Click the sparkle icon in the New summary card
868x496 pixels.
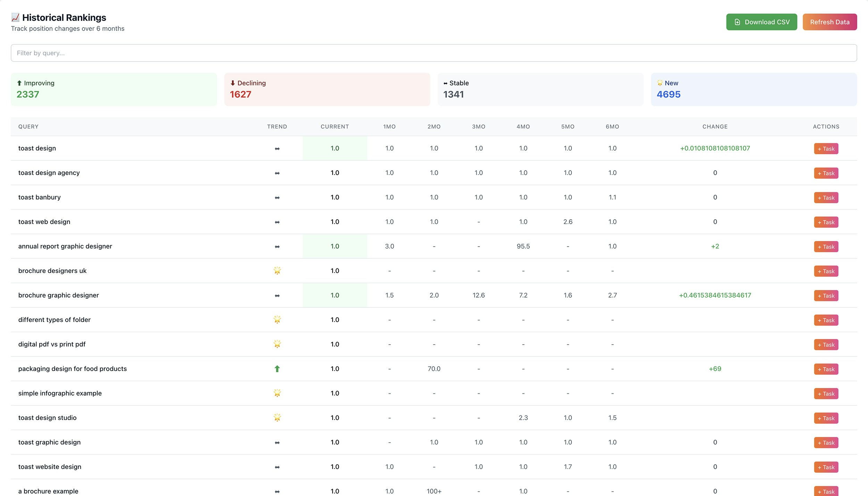659,83
